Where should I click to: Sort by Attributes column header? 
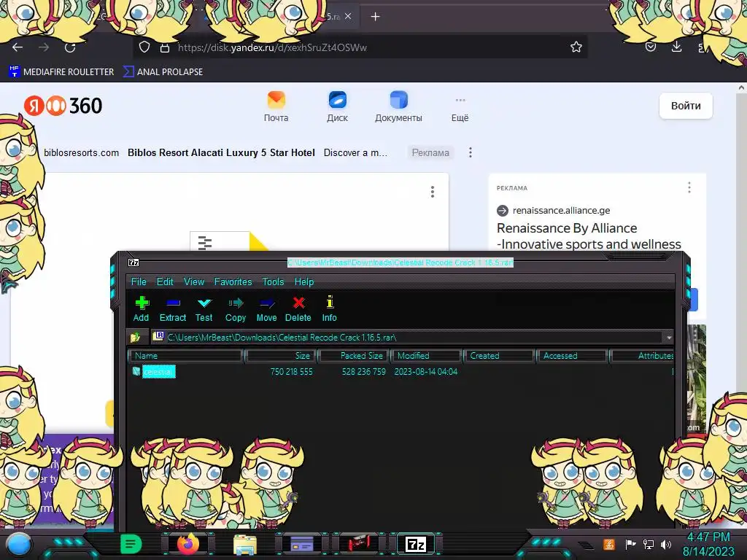(x=642, y=356)
